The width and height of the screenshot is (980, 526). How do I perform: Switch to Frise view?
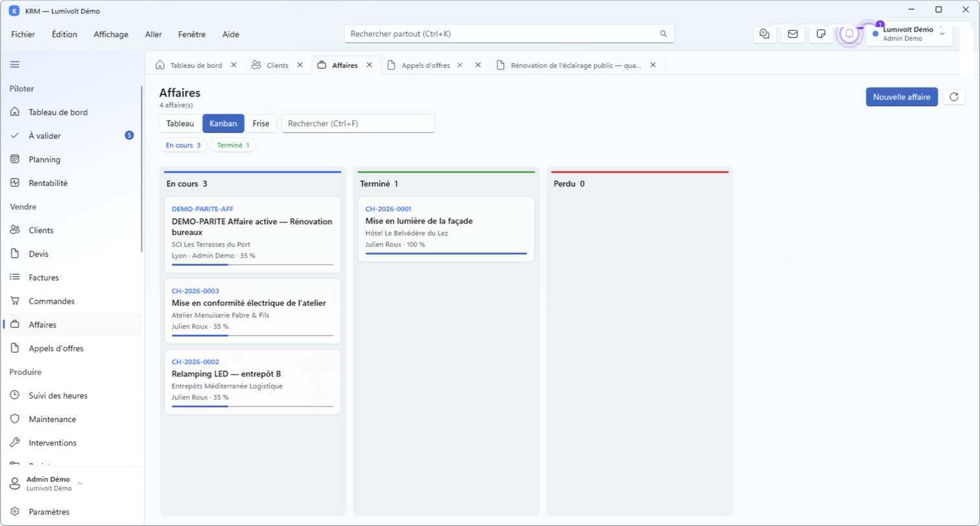261,123
